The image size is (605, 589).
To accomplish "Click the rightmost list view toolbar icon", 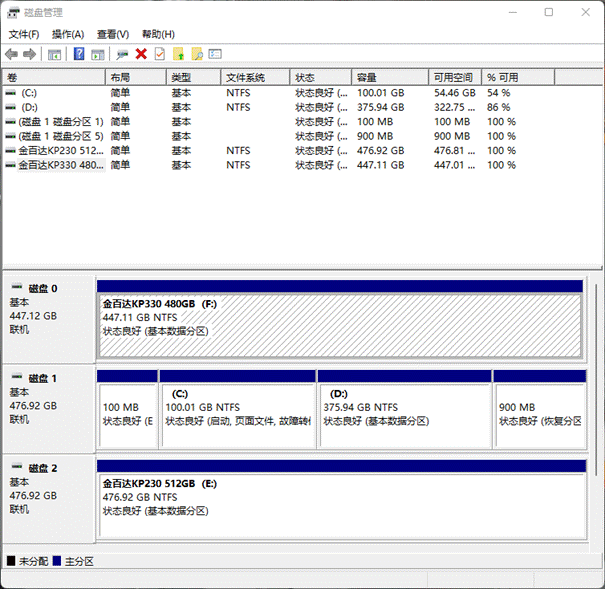I will (215, 54).
